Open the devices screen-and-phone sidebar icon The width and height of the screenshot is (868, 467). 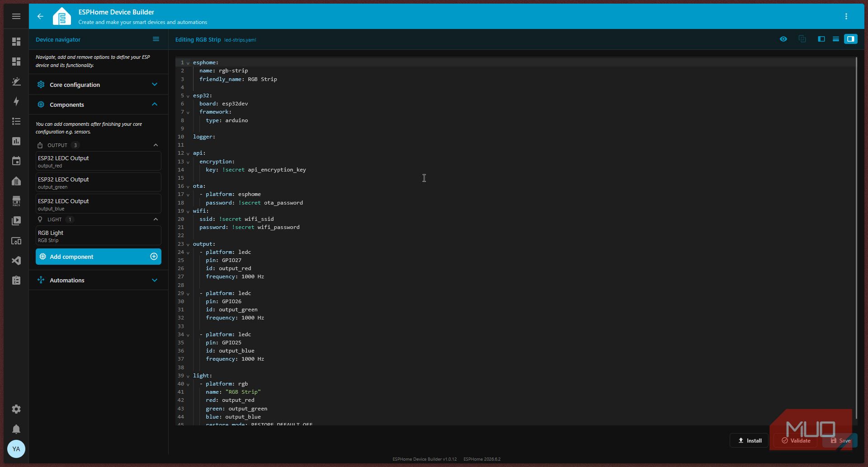(16, 241)
